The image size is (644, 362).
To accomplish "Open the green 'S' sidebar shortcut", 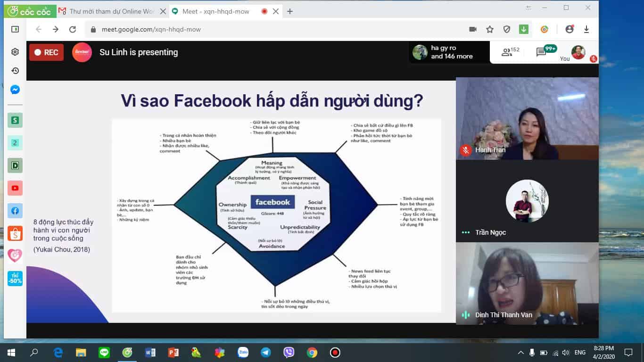I will 15,120.
